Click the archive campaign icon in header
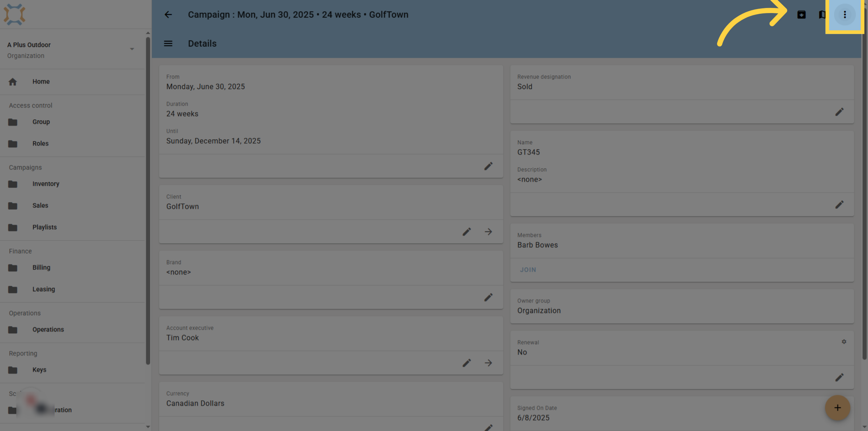 [801, 14]
